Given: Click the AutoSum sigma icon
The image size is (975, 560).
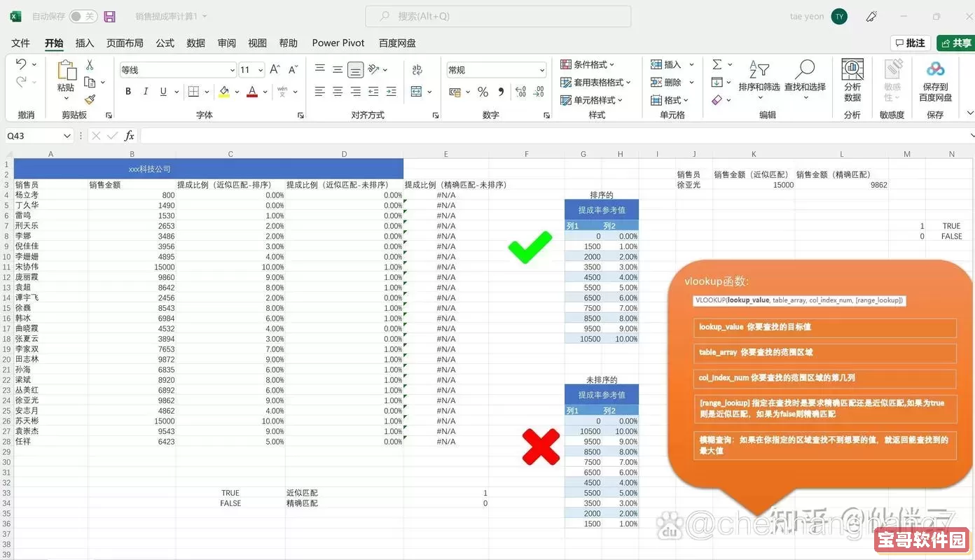Looking at the screenshot, I should click(x=717, y=64).
